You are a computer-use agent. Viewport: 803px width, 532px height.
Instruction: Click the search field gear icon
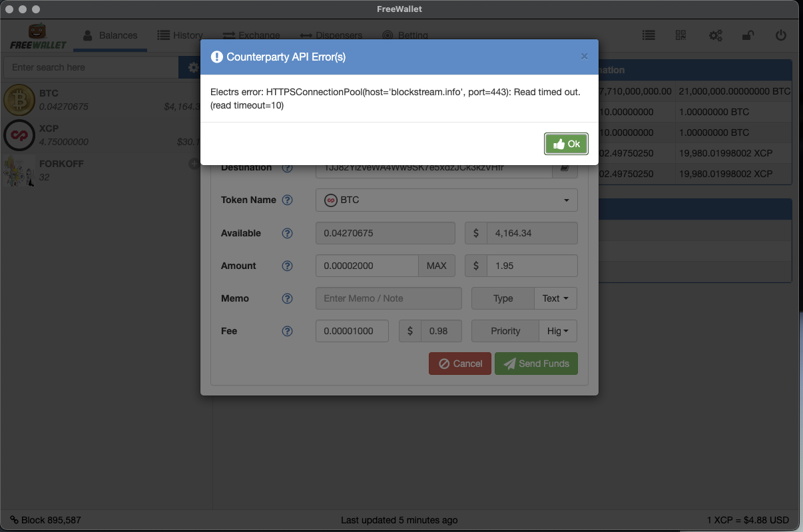[x=193, y=67]
